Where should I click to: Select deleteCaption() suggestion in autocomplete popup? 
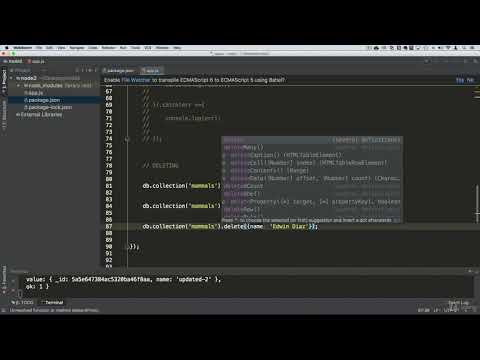tap(312, 155)
